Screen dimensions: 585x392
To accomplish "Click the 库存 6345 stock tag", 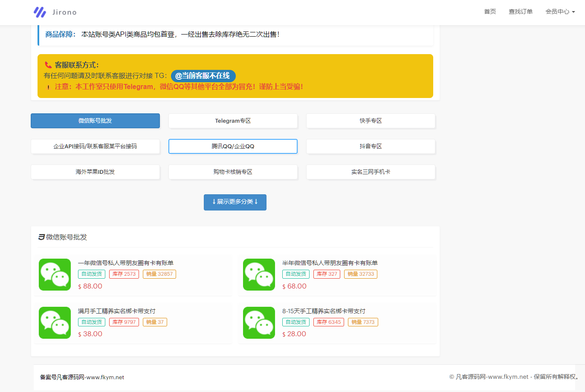I will 329,322.
